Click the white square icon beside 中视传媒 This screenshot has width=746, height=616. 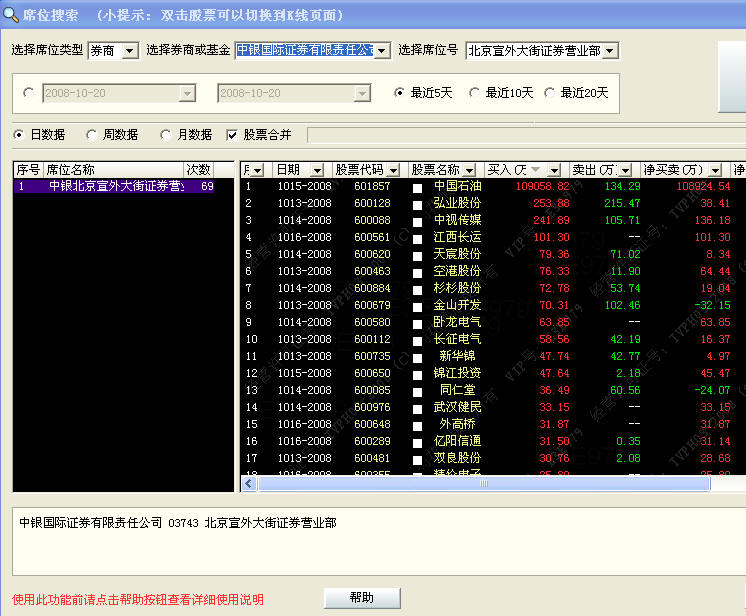pos(418,221)
